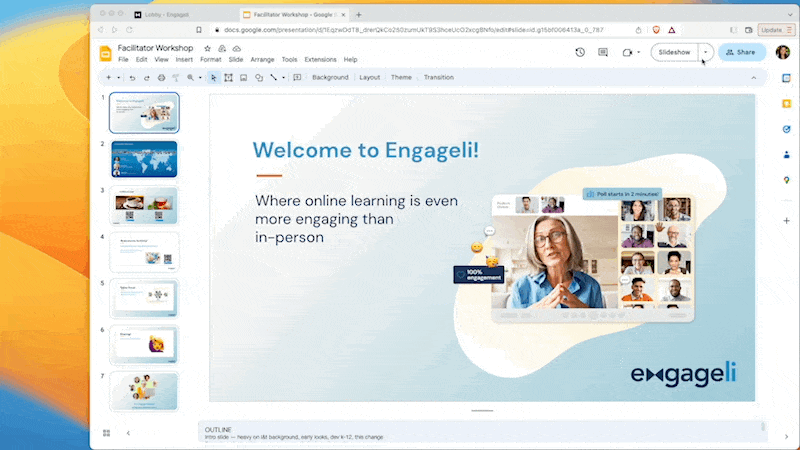Click the Background toolbar button
Viewport: 800px width, 450px height.
click(x=330, y=78)
